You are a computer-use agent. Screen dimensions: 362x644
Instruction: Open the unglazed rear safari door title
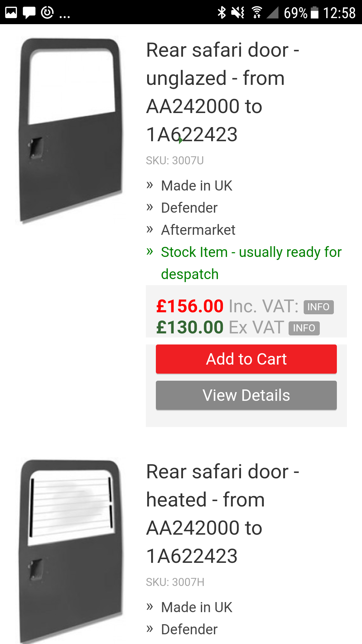tap(223, 92)
